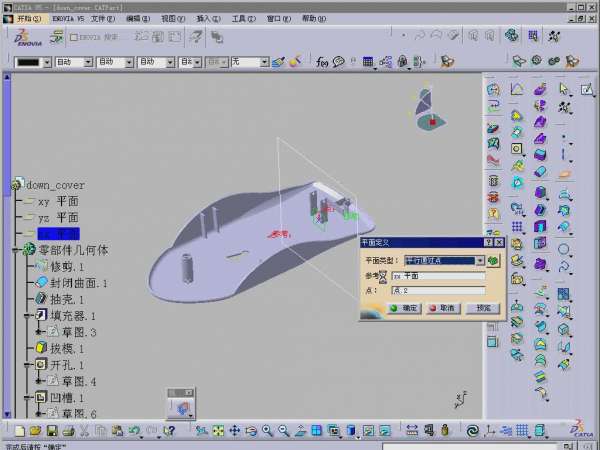Click the Hide/Show icon in the bottom toolbar
The image size is (600, 450).
[368, 431]
